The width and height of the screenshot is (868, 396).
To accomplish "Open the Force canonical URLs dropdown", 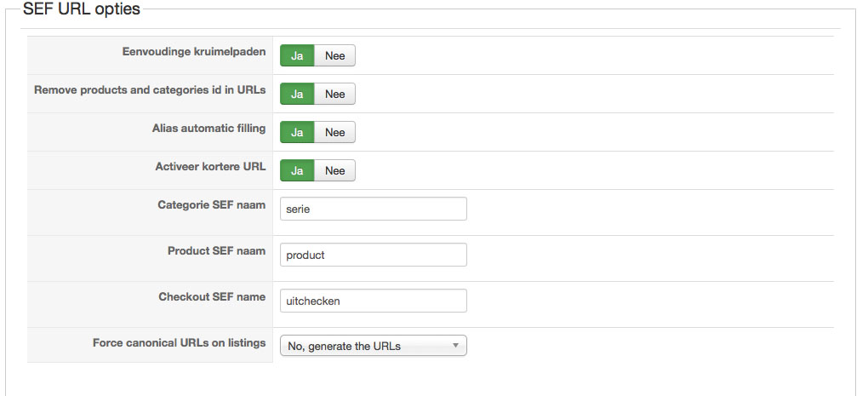I will tap(373, 346).
